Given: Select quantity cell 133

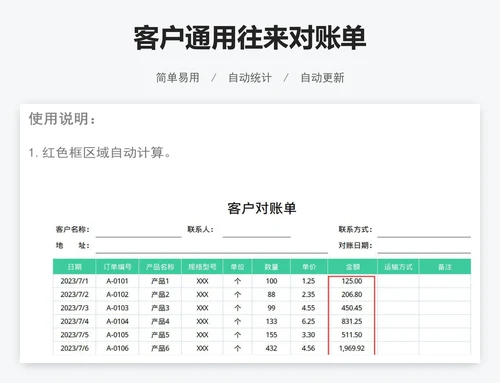Looking at the screenshot, I should tap(271, 321).
